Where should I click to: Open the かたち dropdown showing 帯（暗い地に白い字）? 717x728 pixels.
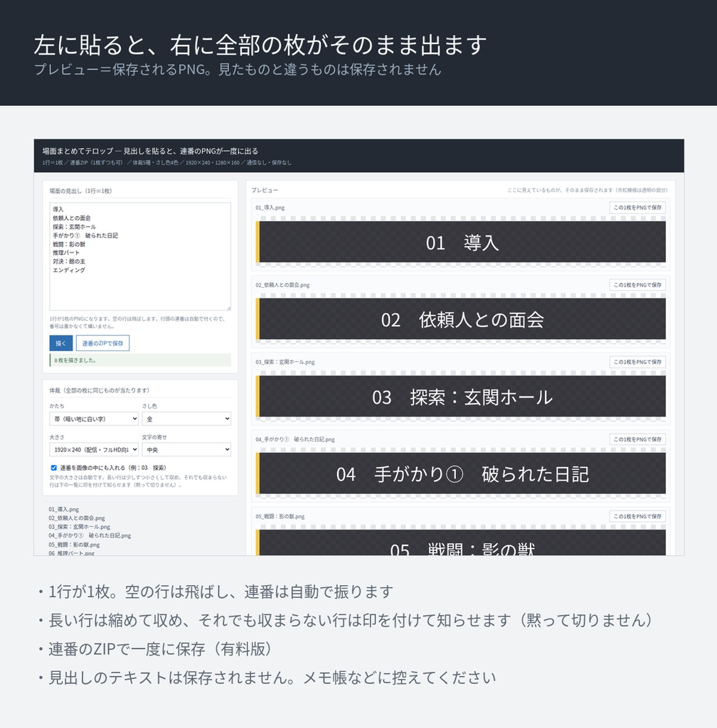point(94,419)
